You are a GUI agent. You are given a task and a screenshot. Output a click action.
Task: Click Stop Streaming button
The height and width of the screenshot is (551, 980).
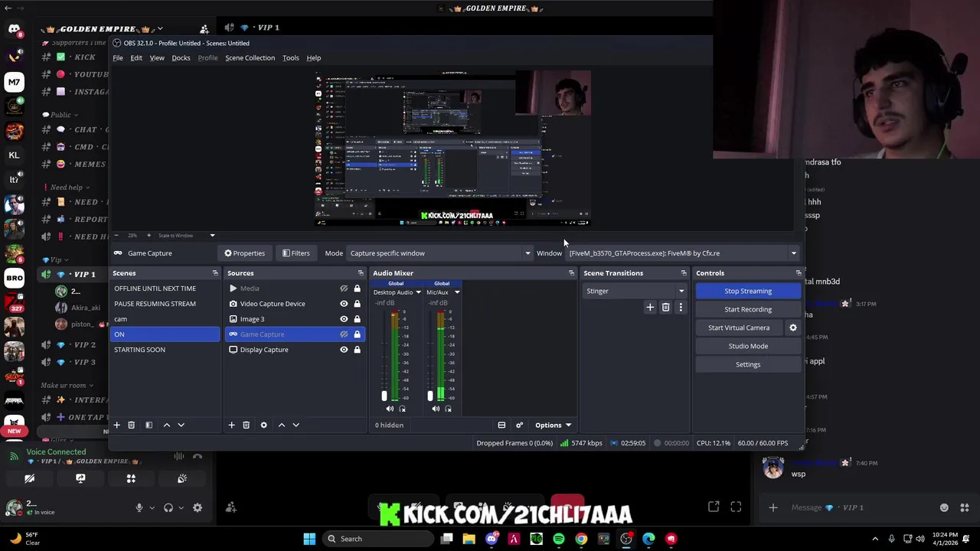pyautogui.click(x=748, y=291)
